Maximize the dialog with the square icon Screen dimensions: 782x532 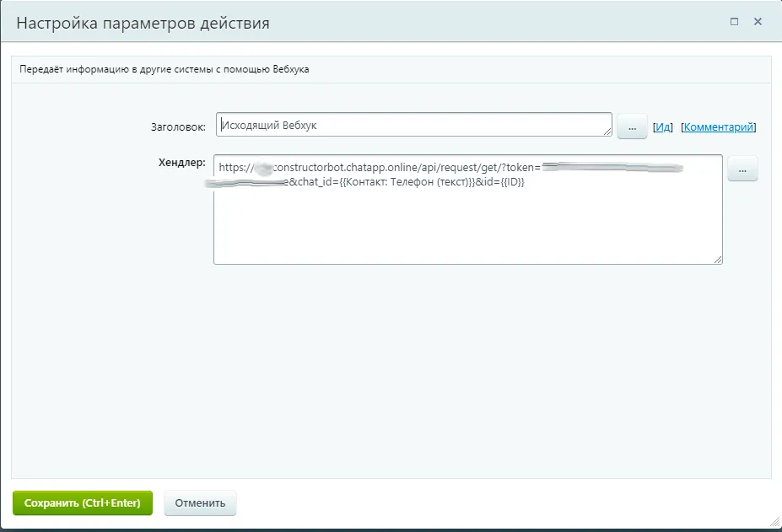tap(734, 21)
